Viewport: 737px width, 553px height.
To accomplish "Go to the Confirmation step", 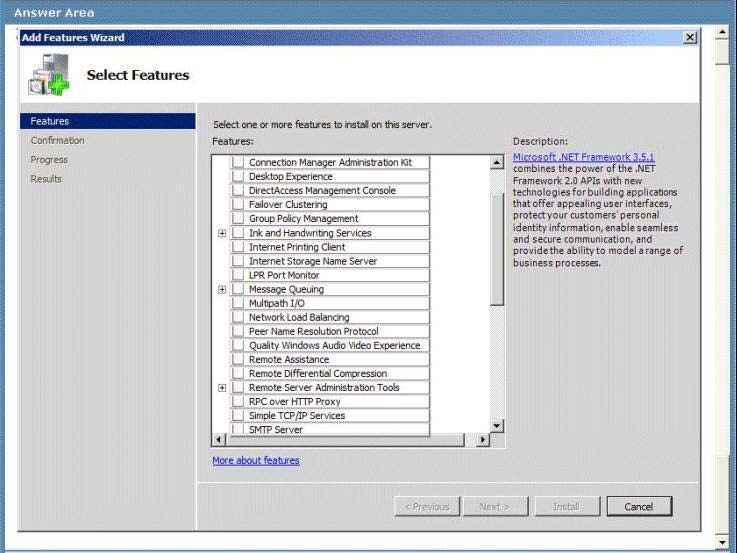I will pyautogui.click(x=57, y=140).
